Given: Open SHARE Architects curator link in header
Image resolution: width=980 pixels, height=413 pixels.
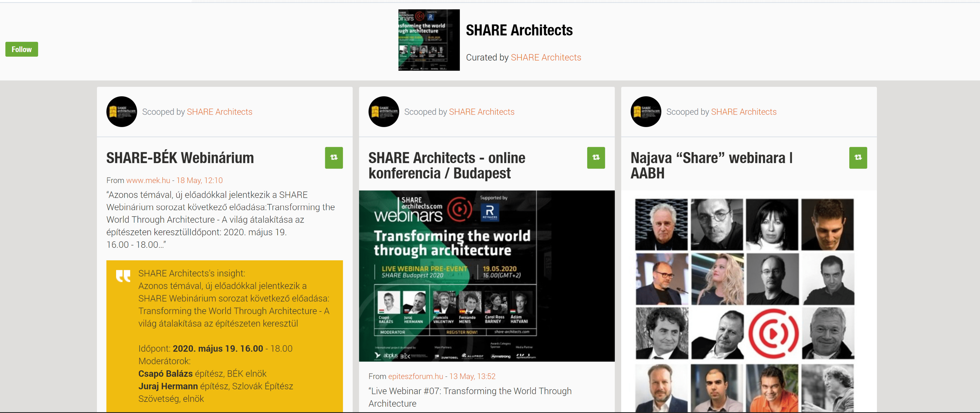Looking at the screenshot, I should click(x=546, y=58).
